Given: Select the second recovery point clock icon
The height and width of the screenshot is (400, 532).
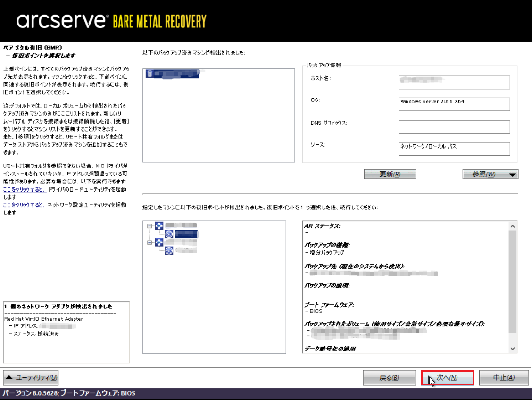Looking at the screenshot, I should point(169,250).
